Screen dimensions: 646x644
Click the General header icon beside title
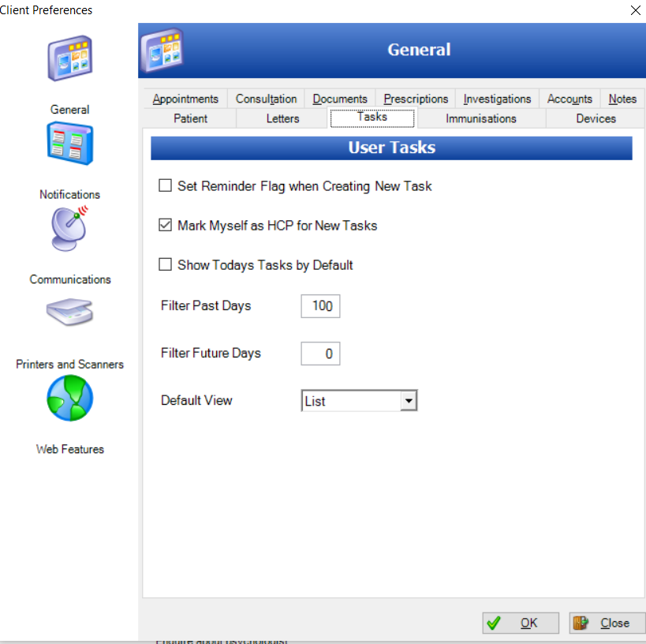click(x=162, y=50)
